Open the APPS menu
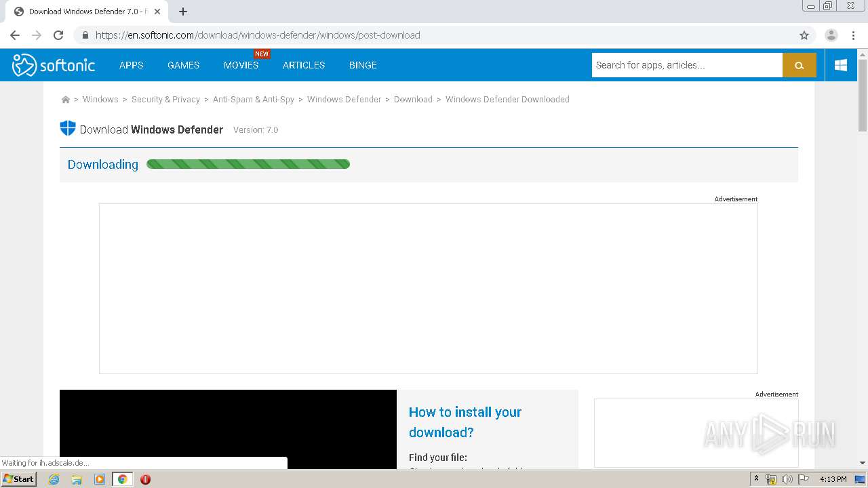Image resolution: width=868 pixels, height=488 pixels. coord(131,65)
